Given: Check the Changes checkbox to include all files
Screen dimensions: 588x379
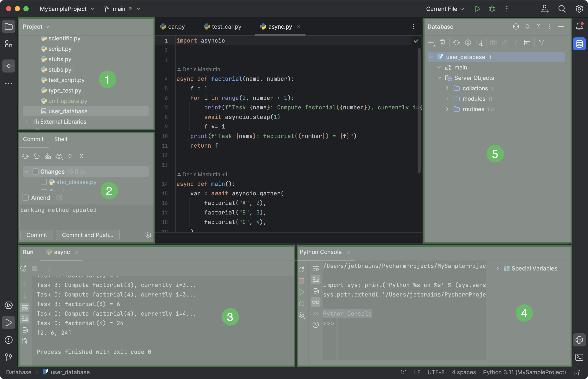Looking at the screenshot, I should click(36, 171).
